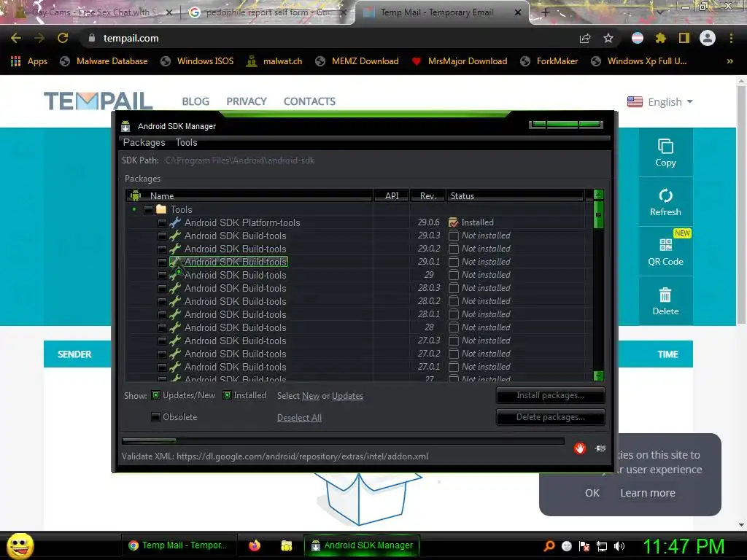Open the Chrome tab search chevron
The height and width of the screenshot is (560, 747).
click(659, 12)
